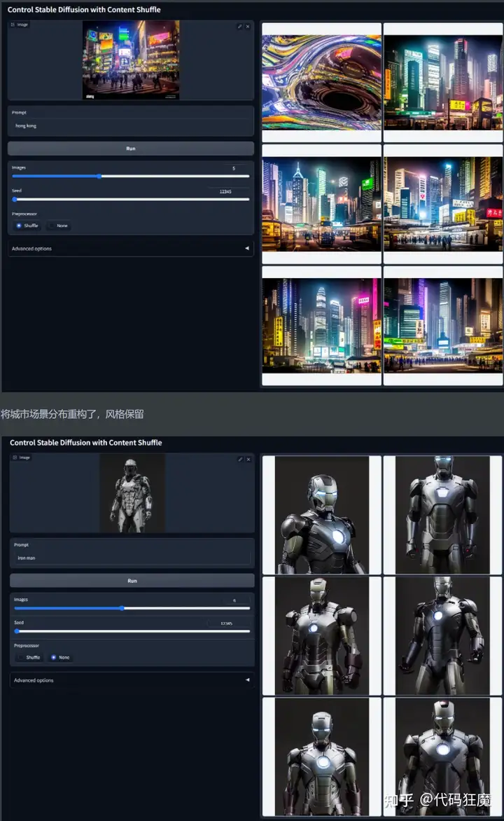Viewport: 504px width, 821px height.
Task: Click Run under the iron man prompt
Action: [132, 581]
